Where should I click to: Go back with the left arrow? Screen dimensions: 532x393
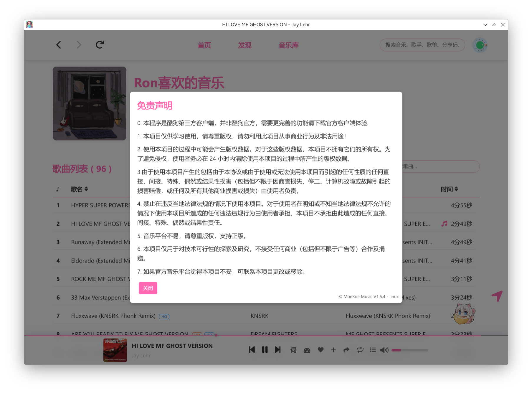click(x=59, y=45)
